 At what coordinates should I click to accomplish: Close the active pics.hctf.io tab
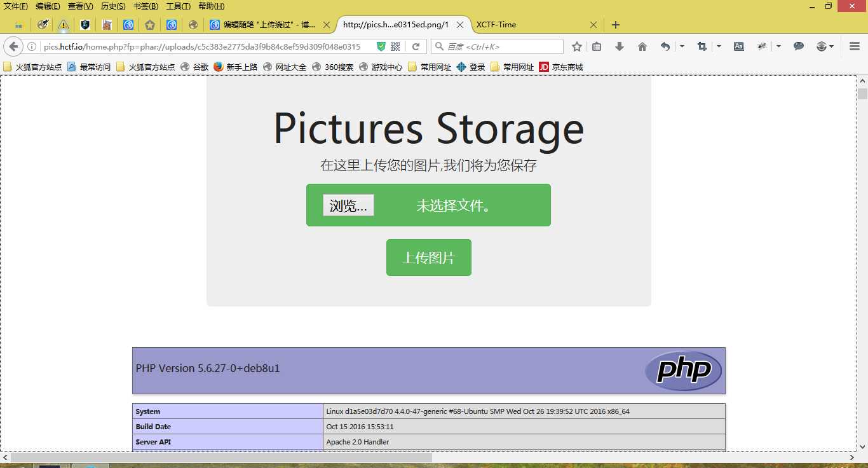[x=460, y=25]
